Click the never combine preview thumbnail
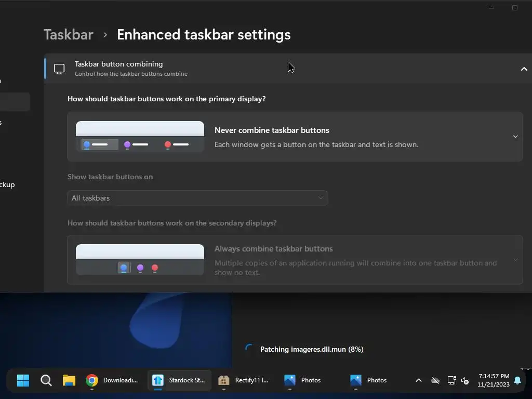 tap(140, 137)
